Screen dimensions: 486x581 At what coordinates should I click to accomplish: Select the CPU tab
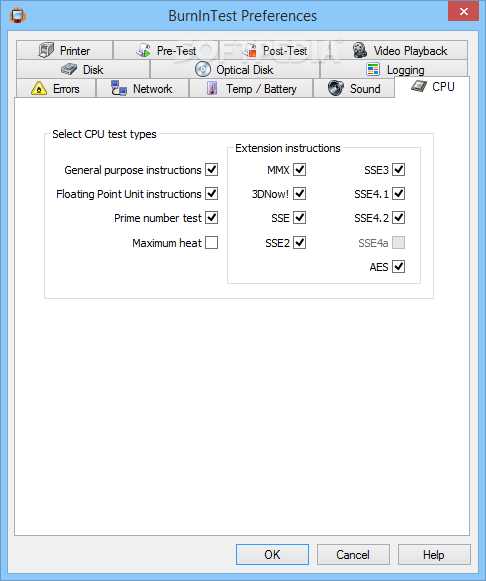click(432, 87)
